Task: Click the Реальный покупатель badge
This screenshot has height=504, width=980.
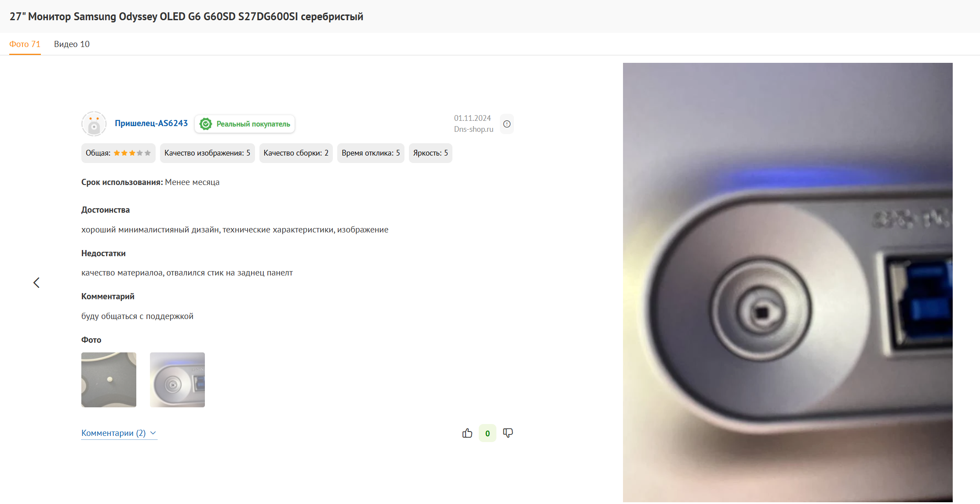Action: tap(245, 124)
